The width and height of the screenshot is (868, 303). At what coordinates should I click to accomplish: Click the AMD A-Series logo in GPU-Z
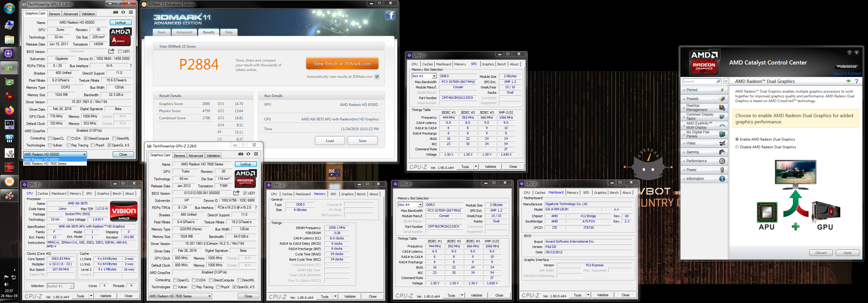pyautogui.click(x=120, y=37)
